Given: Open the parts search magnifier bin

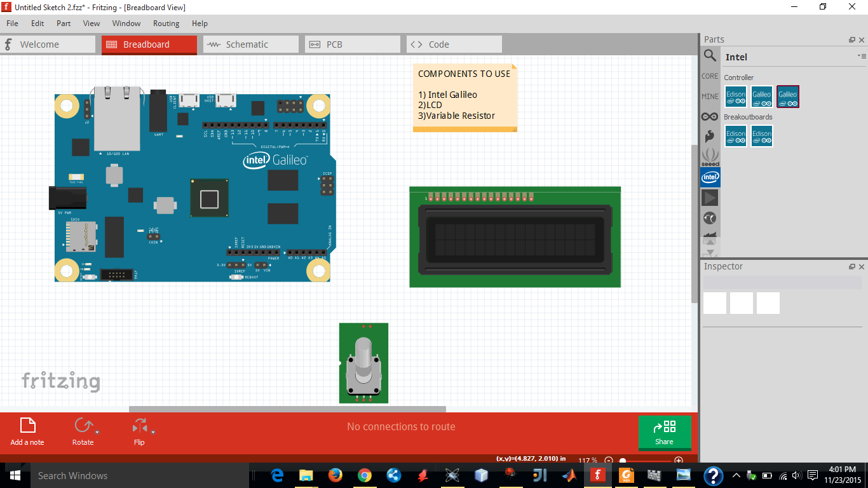Looking at the screenshot, I should (x=710, y=56).
